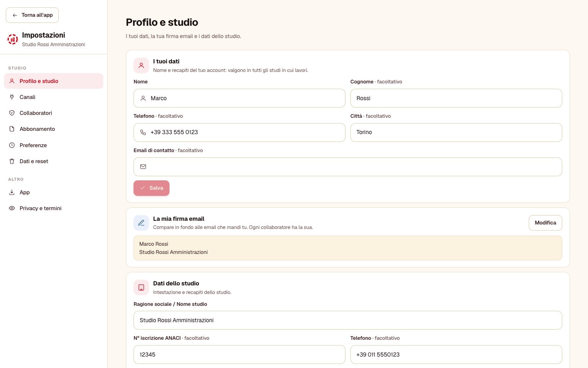Click the building icon of Dati dello studio

[141, 287]
